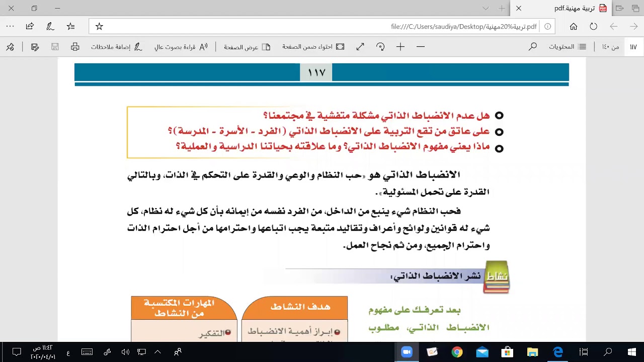The height and width of the screenshot is (362, 644).
Task: Open the Page view (عرض الصفحة) options
Action: [x=247, y=47]
